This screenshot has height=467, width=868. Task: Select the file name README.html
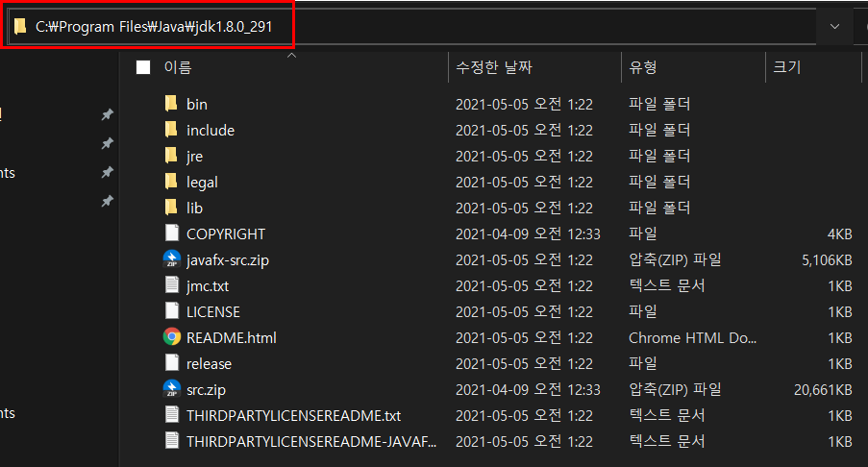tap(232, 338)
